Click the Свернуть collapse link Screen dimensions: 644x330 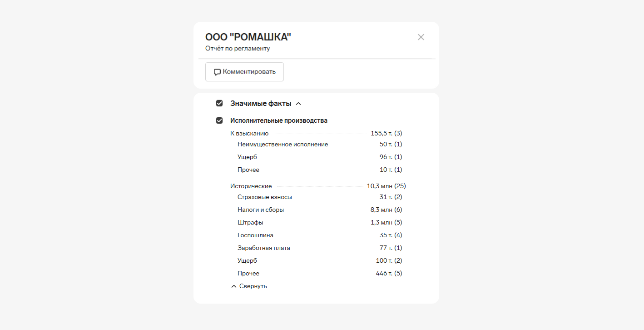click(x=253, y=286)
